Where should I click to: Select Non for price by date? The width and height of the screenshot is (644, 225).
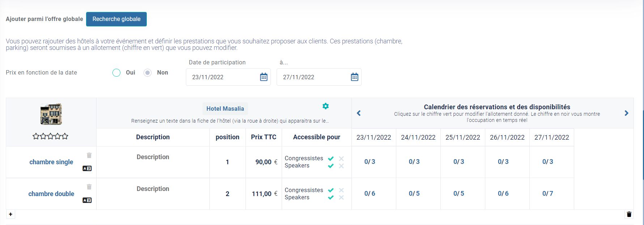(x=148, y=73)
